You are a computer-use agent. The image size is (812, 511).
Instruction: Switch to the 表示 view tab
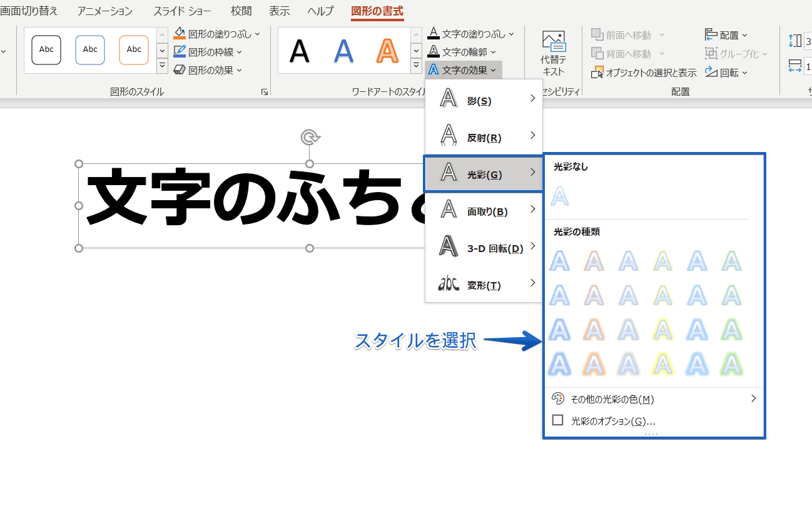click(x=279, y=11)
